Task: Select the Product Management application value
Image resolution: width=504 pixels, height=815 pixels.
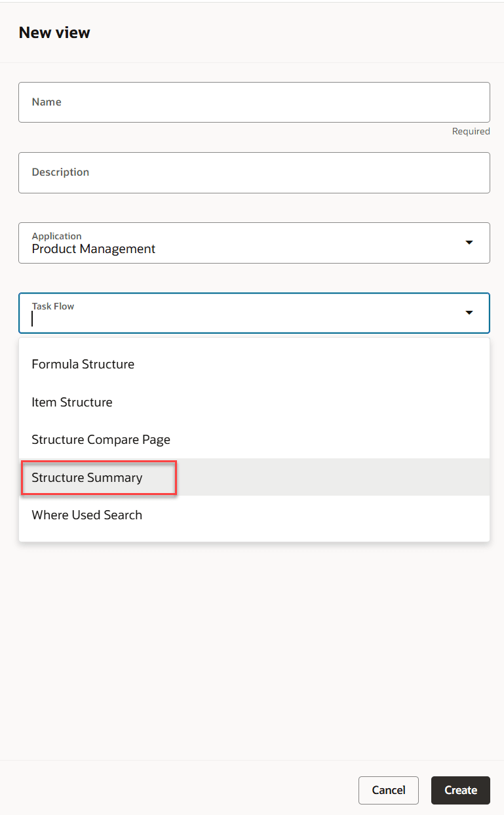Action: pos(94,248)
